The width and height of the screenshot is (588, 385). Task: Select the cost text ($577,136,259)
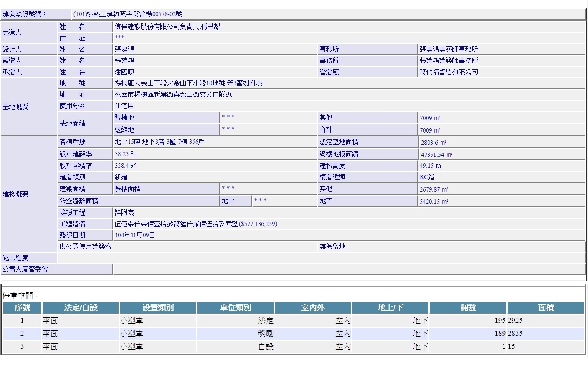[258, 224]
